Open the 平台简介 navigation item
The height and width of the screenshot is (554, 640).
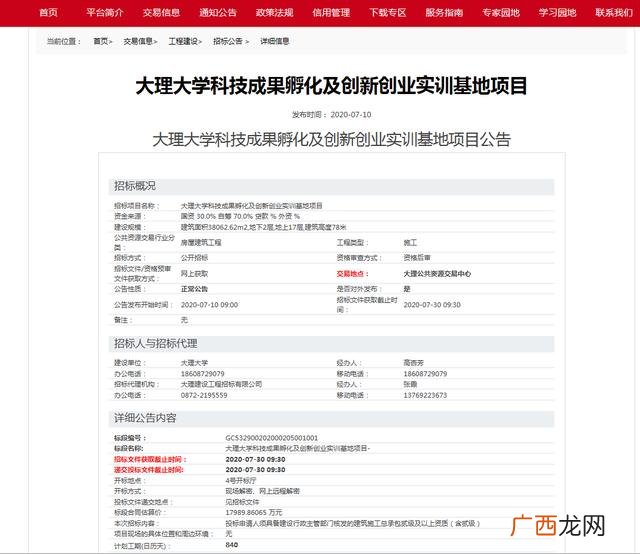click(105, 13)
